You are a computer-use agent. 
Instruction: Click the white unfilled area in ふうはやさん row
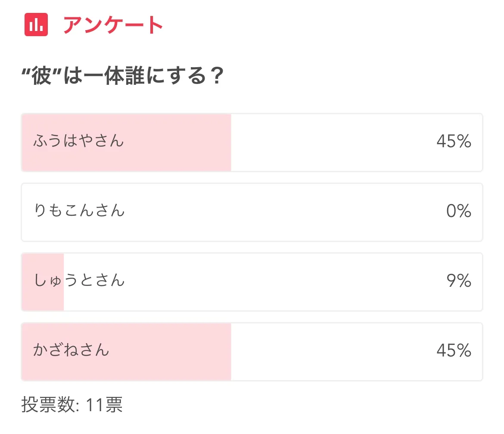[332, 143]
